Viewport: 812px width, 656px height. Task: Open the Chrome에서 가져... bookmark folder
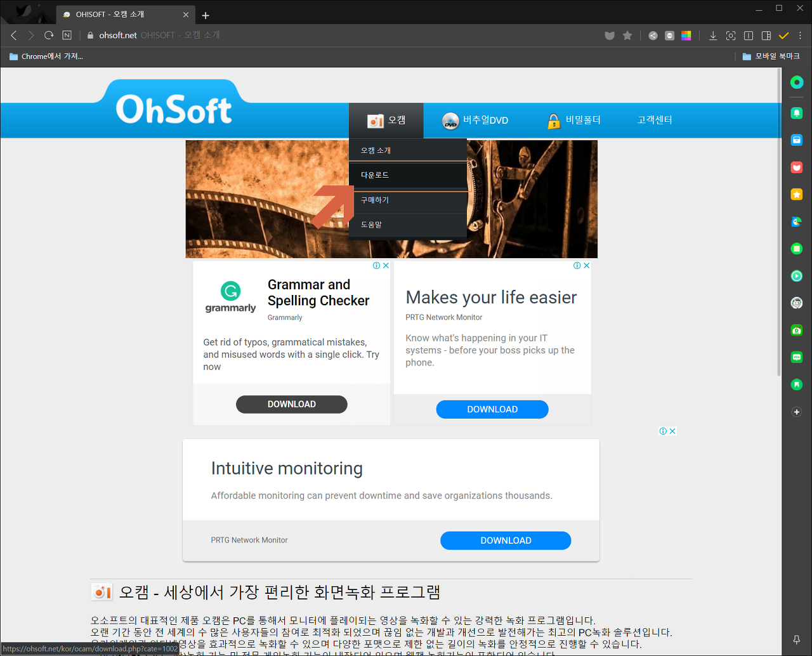[x=46, y=56]
